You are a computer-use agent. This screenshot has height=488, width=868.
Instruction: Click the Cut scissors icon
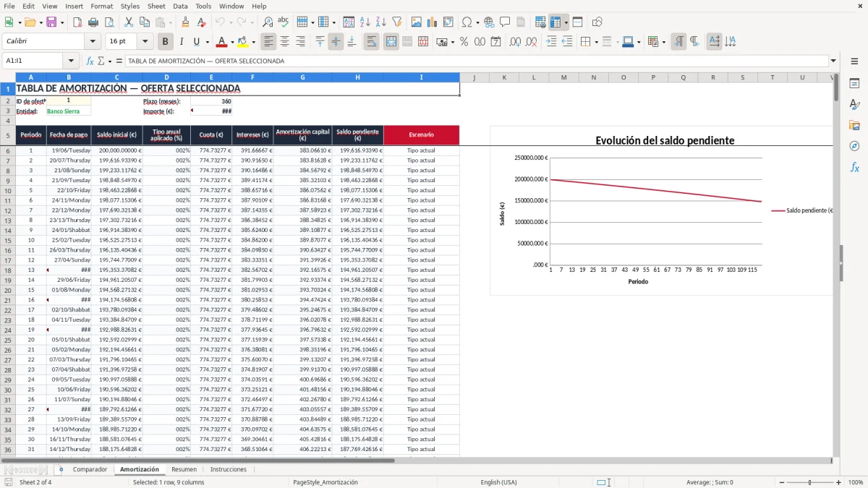(x=129, y=22)
